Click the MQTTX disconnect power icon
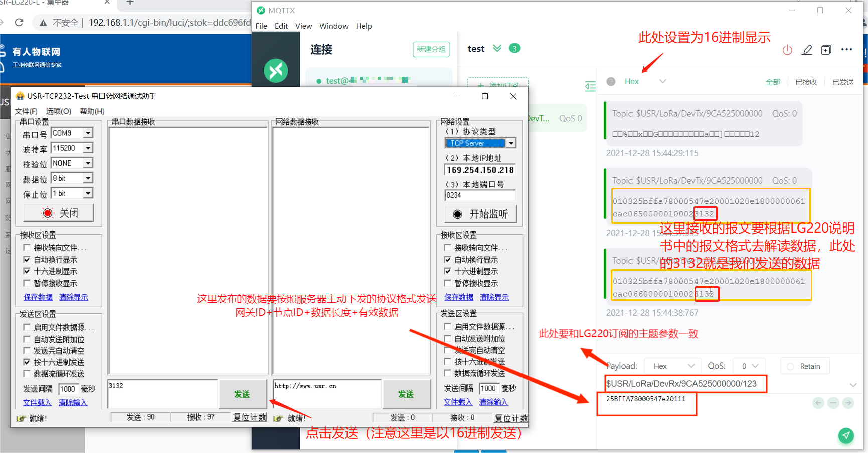 point(787,50)
